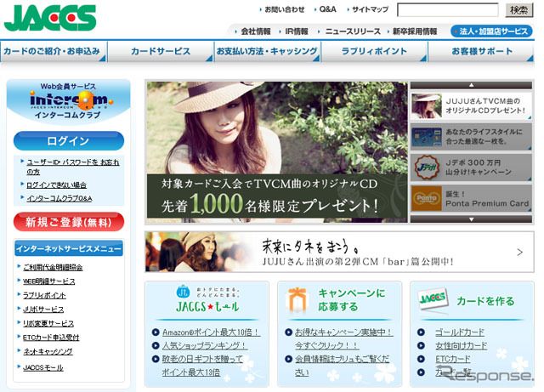Open カードのご紹介・お申込み menu

(x=53, y=51)
